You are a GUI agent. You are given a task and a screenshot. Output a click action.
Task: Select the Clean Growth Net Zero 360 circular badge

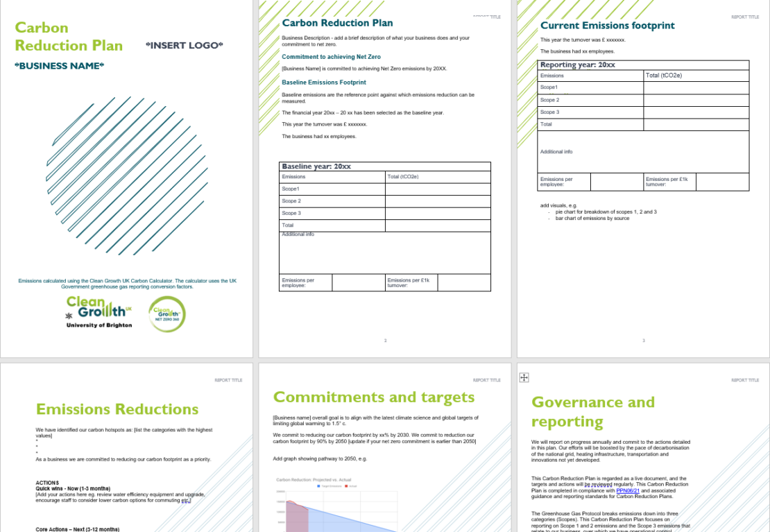[166, 314]
